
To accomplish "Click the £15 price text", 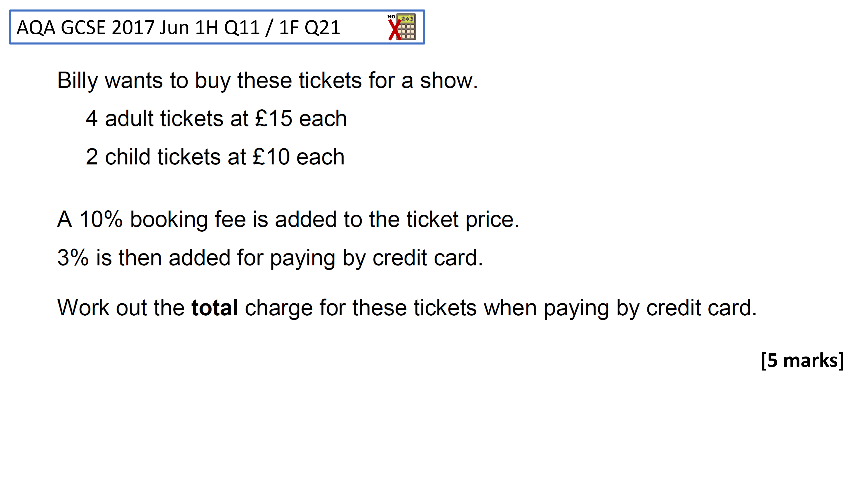I will tap(274, 119).
